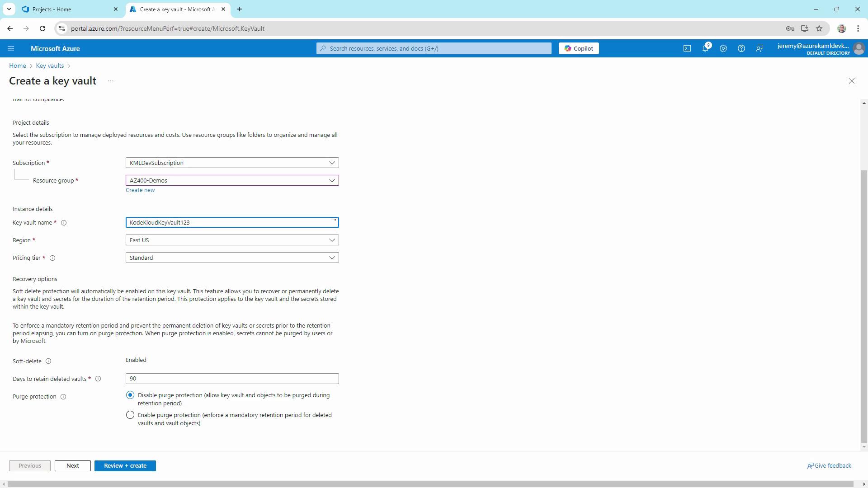The image size is (868, 488).
Task: Select Disable purge protection option
Action: 130,395
